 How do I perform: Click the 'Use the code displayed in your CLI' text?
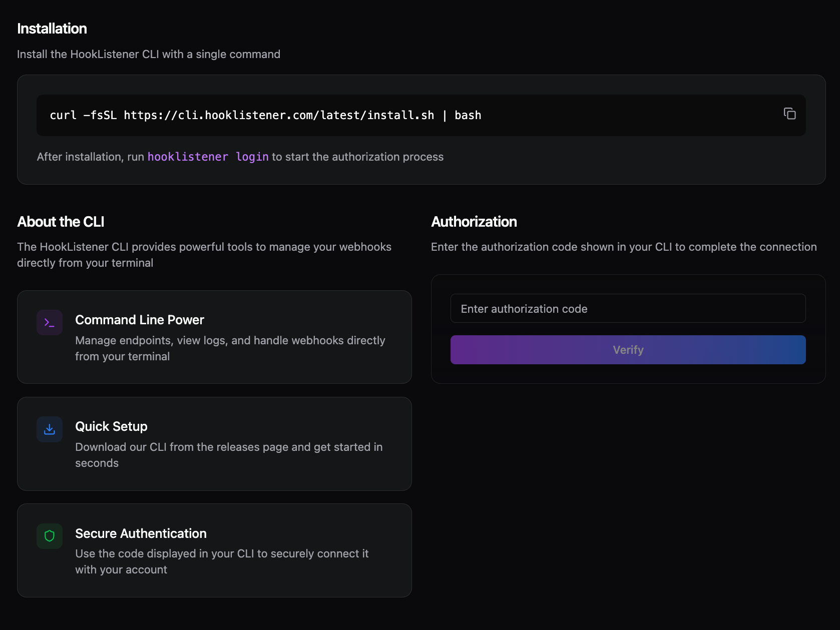click(x=222, y=561)
